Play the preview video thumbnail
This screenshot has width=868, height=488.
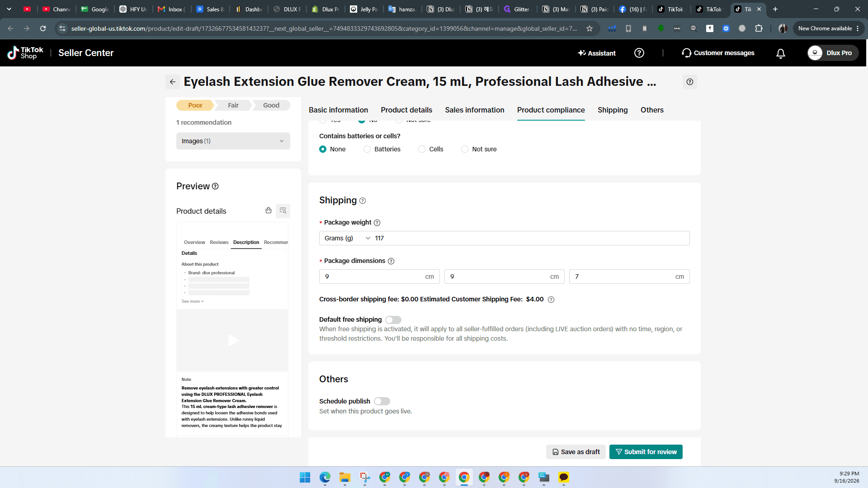(x=233, y=340)
